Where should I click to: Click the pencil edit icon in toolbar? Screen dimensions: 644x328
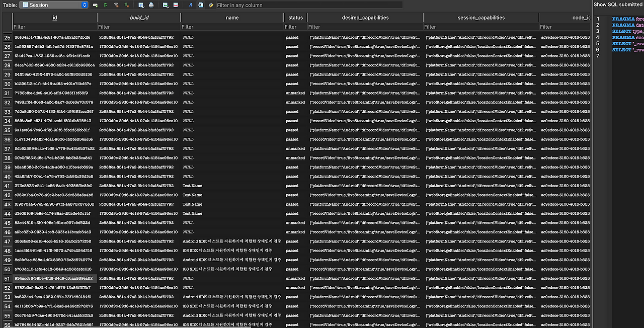[x=211, y=5]
